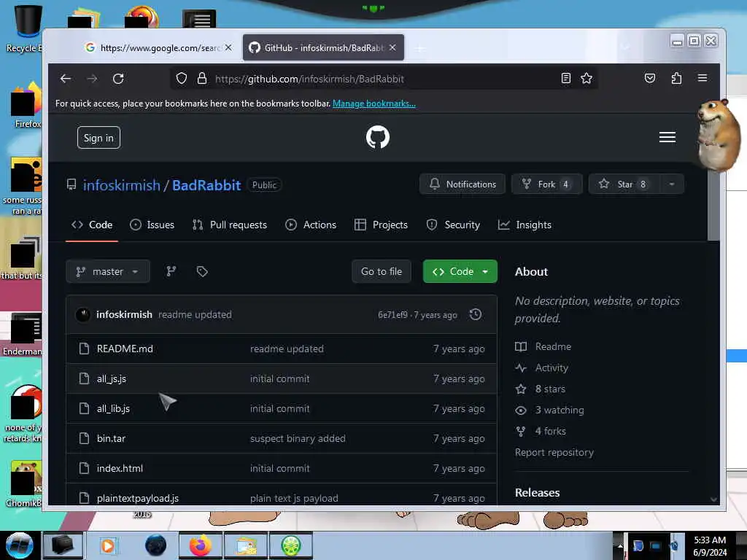This screenshot has height=560, width=747.
Task: Click the page vertical scrollbar thumb
Action: point(713,206)
